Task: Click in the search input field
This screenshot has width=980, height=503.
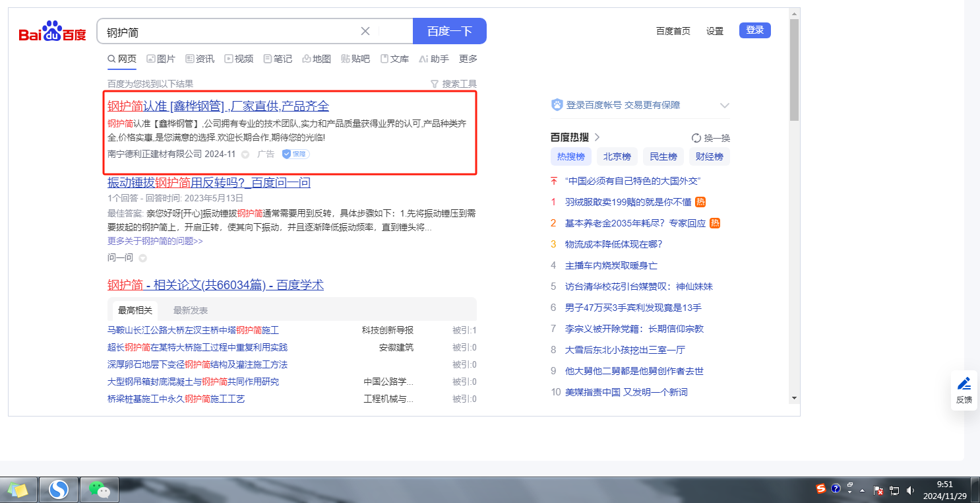Action: (224, 32)
